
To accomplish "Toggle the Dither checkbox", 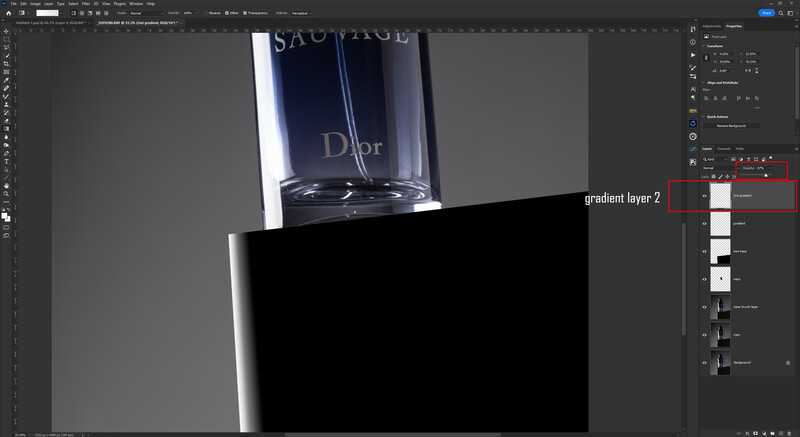I will (227, 13).
